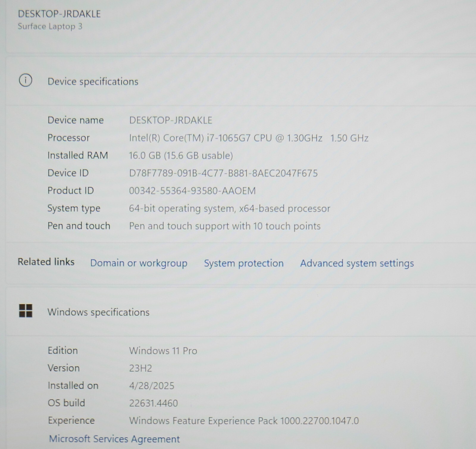Select the Windows Feature Experience Pack value
476x449 pixels.
point(244,421)
